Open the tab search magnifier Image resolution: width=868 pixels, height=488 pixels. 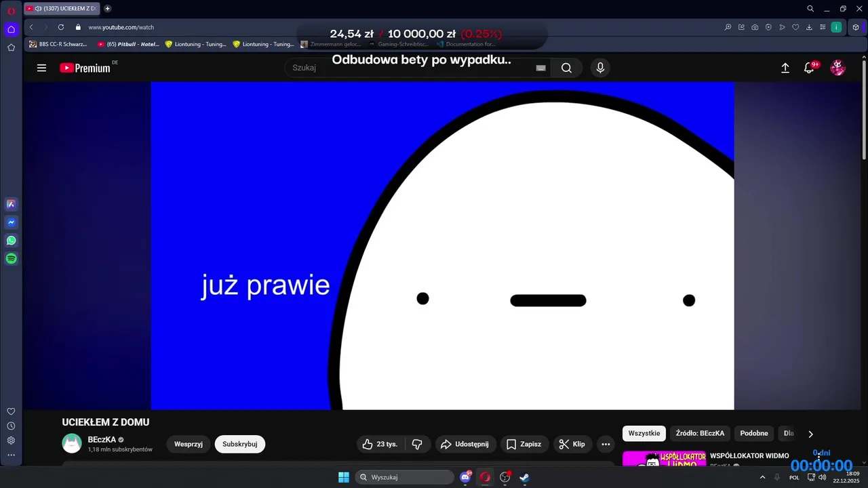tap(810, 9)
